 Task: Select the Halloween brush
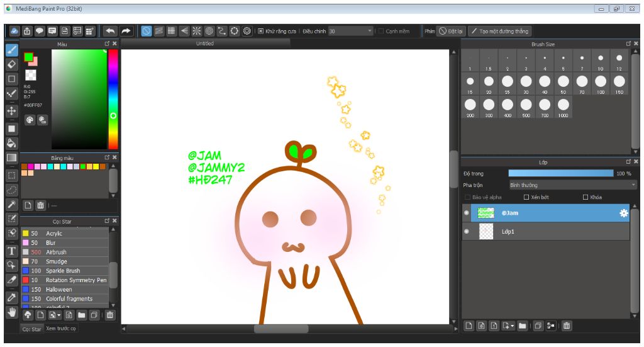(x=65, y=290)
